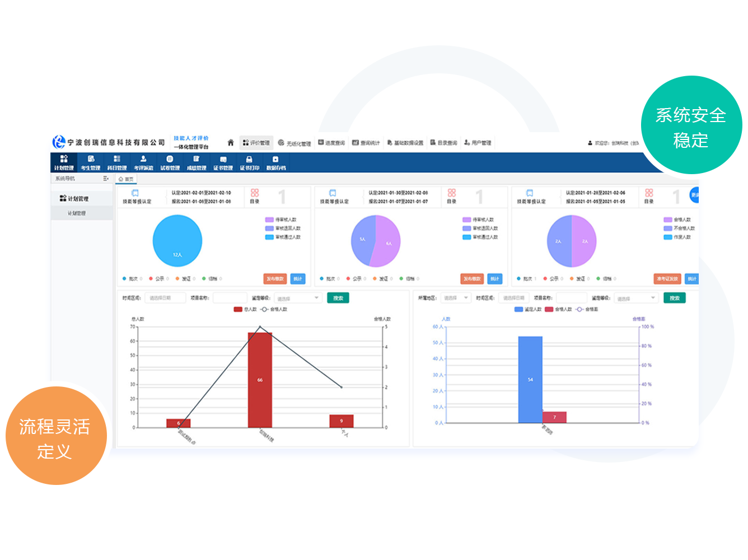Open 鉴定等级 dropdown in left chart filter

pyautogui.click(x=298, y=298)
